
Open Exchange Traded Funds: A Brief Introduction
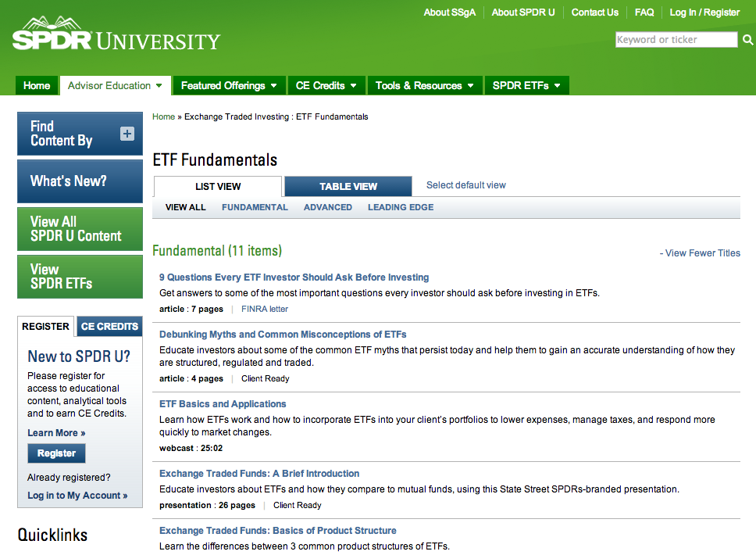[x=259, y=474]
